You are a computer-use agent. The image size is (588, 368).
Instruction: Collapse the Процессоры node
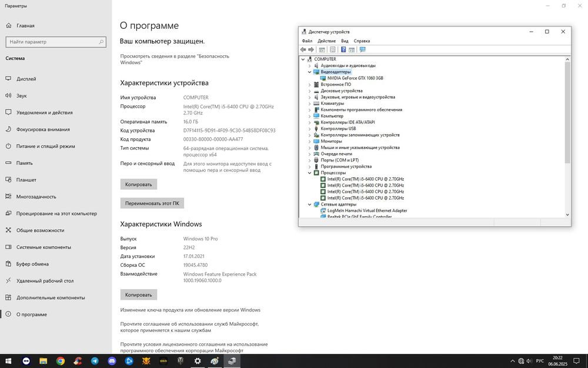point(310,173)
